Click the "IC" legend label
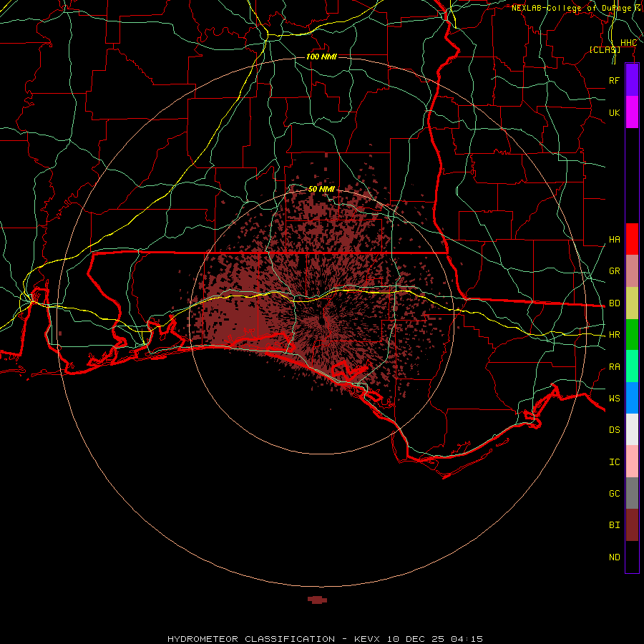 (615, 462)
